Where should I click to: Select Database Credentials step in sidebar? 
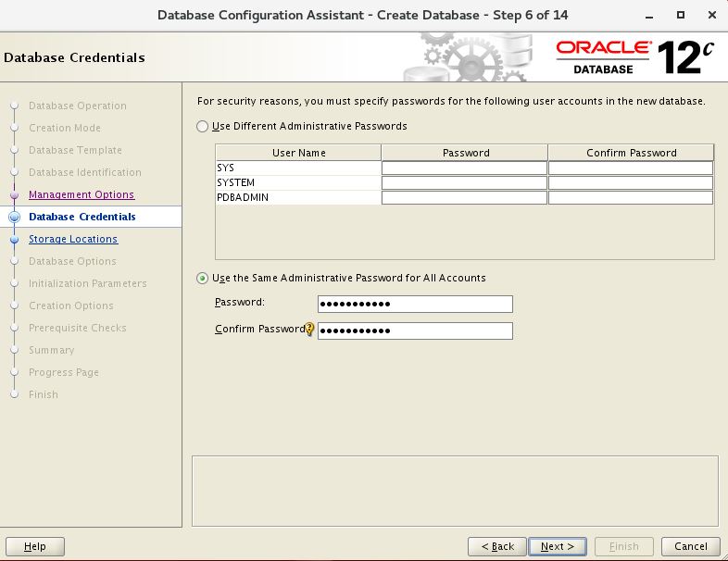point(82,217)
